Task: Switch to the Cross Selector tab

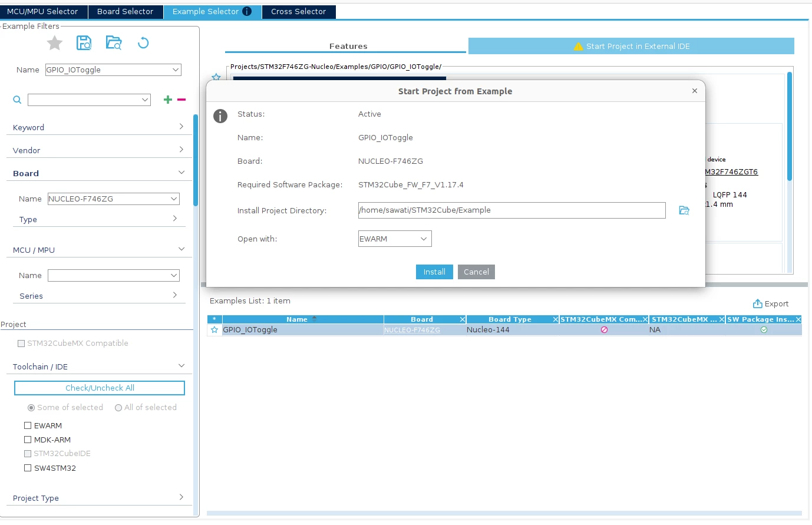Action: point(299,12)
